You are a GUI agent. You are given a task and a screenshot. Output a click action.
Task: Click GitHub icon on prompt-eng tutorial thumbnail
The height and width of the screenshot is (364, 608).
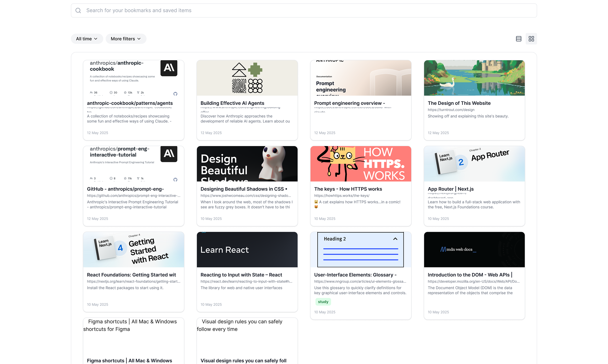(x=175, y=180)
